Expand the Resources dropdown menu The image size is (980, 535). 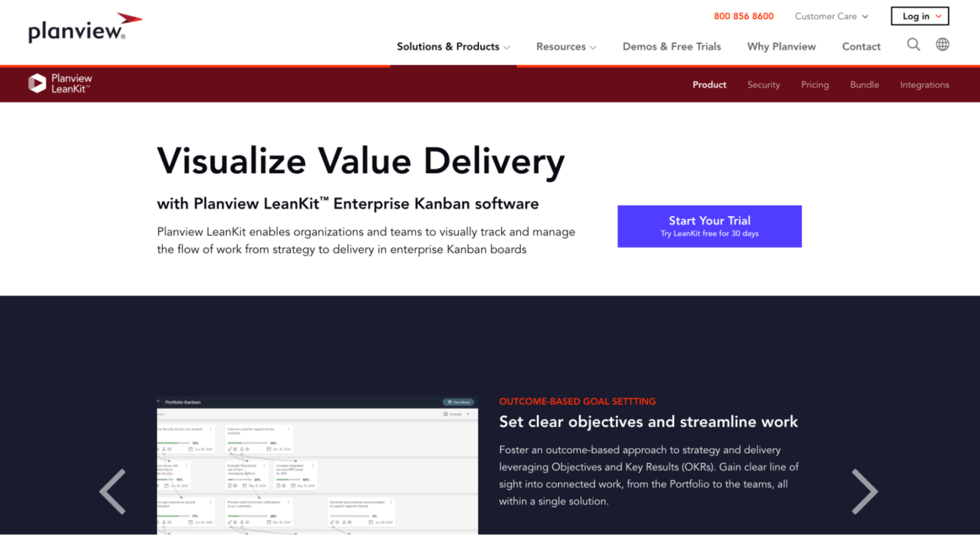(x=566, y=47)
